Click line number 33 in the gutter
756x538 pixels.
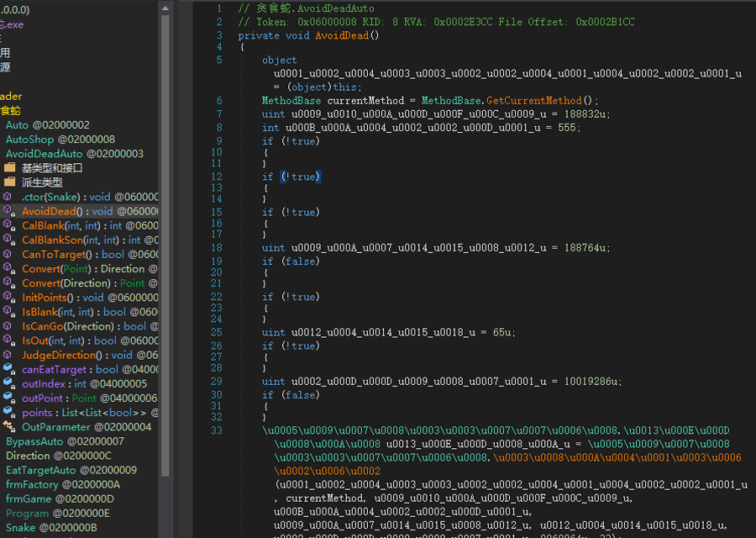[217, 430]
